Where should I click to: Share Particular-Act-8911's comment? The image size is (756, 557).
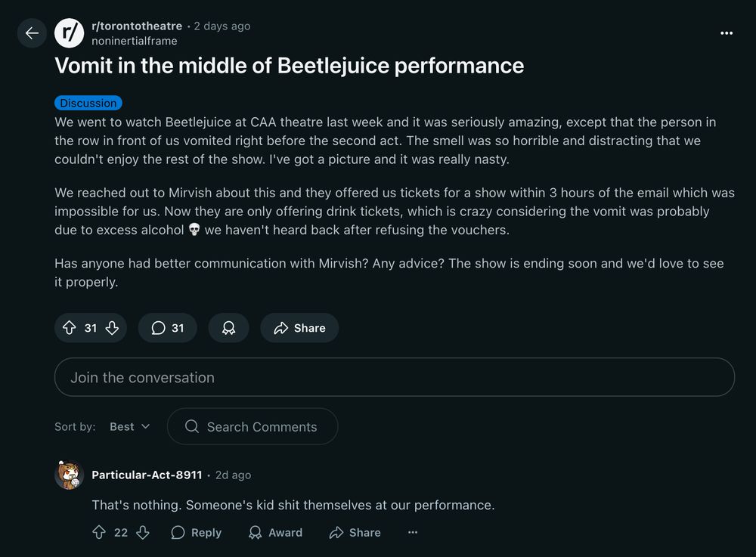[x=355, y=533]
